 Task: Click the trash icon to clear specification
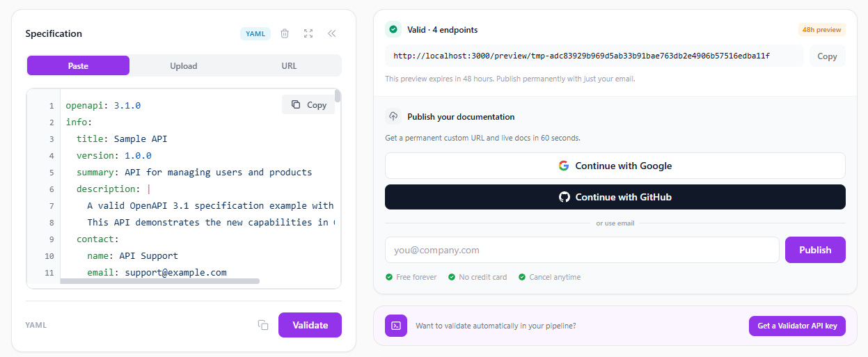tap(285, 33)
